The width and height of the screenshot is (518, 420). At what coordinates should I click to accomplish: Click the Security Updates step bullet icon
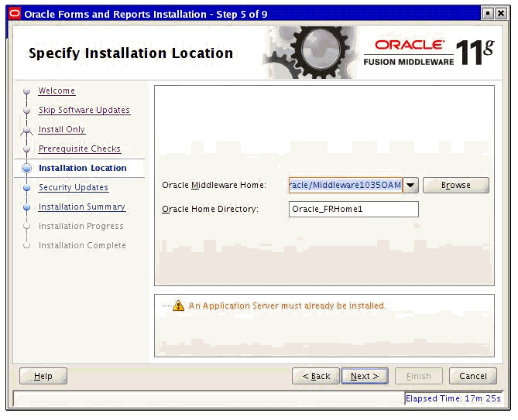(x=27, y=188)
